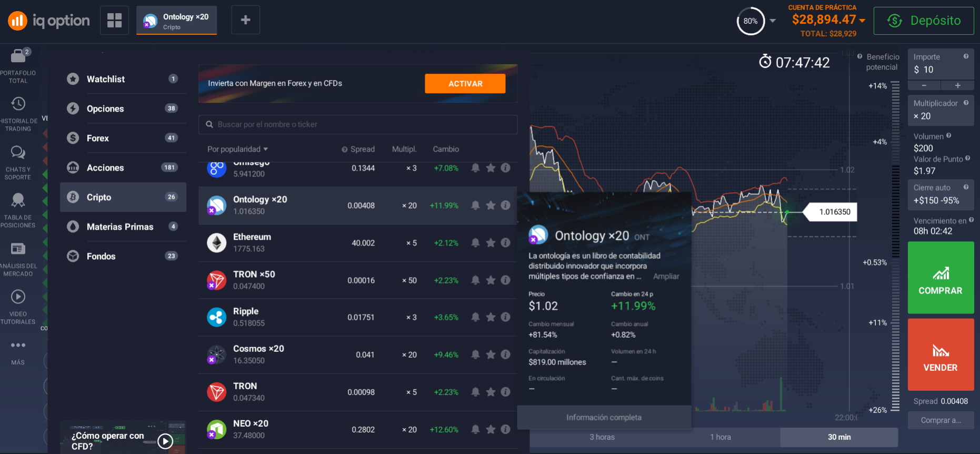This screenshot has height=454, width=980.
Task: Open the Por popularidad sort dropdown
Action: coord(237,149)
